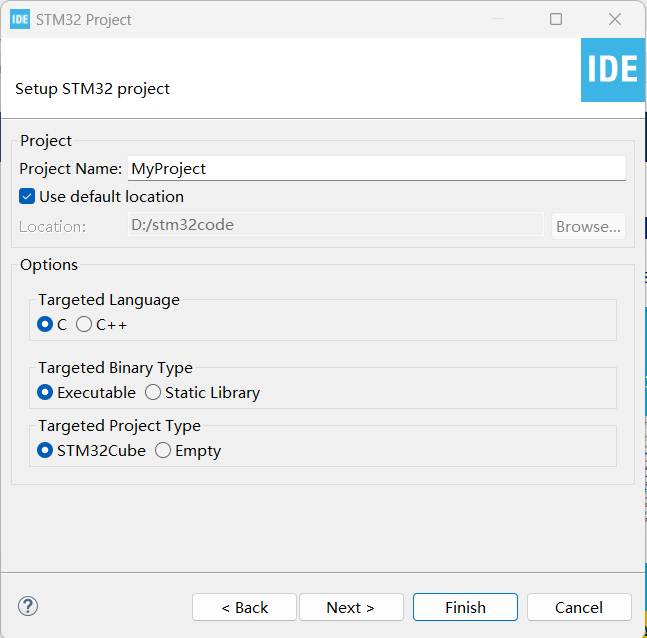Select STM32Cube project type
Image resolution: width=647 pixels, height=638 pixels.
pyautogui.click(x=45, y=450)
